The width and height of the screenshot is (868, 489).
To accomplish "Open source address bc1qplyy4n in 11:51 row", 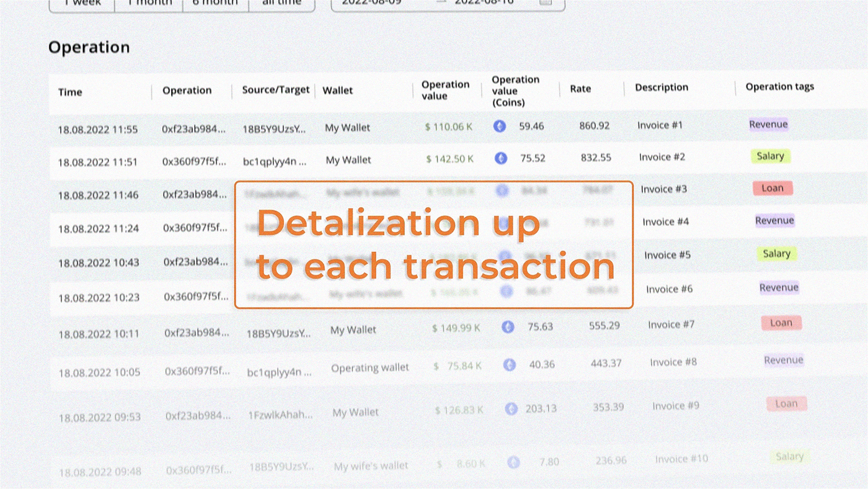I will point(275,161).
